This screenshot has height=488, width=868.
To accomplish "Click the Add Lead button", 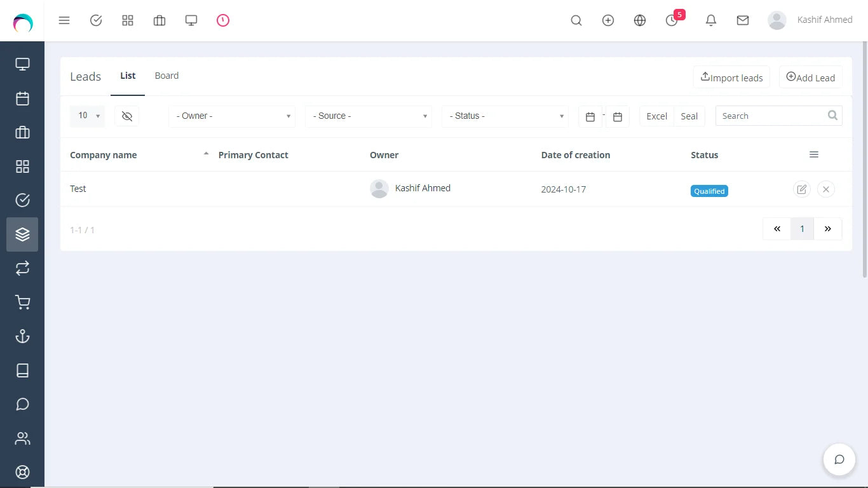I will (x=811, y=78).
